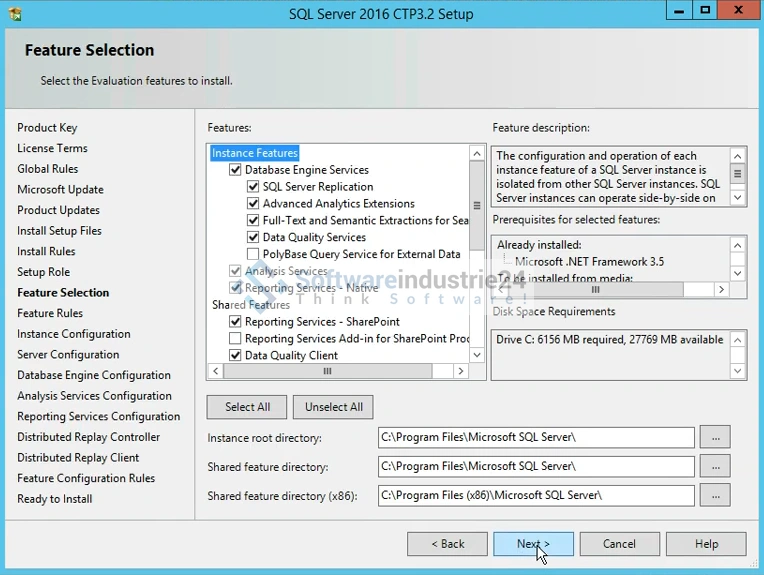Click Unselect All button
The width and height of the screenshot is (764, 575).
[334, 407]
